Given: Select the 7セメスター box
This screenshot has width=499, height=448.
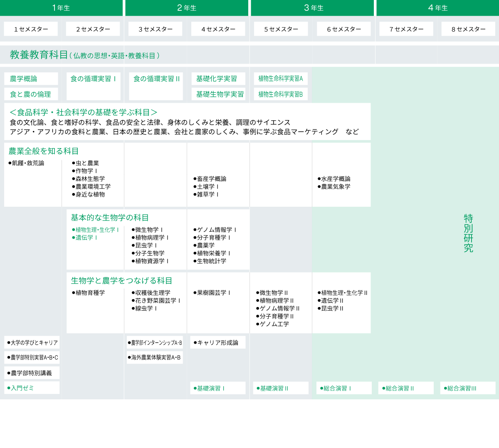Looking at the screenshot, I should point(406,29).
